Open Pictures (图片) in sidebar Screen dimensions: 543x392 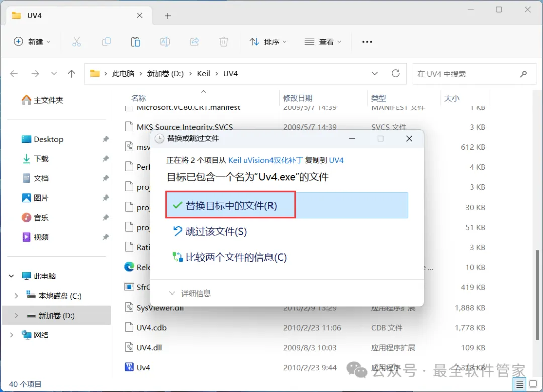35,198
